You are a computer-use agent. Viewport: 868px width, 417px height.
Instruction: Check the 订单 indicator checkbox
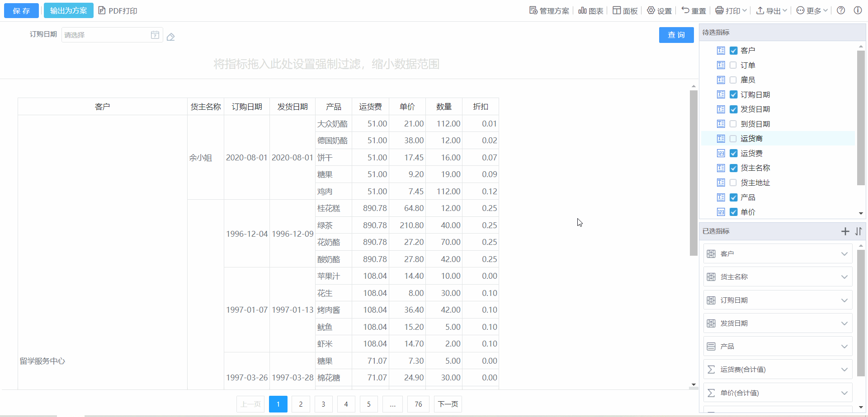pos(733,65)
